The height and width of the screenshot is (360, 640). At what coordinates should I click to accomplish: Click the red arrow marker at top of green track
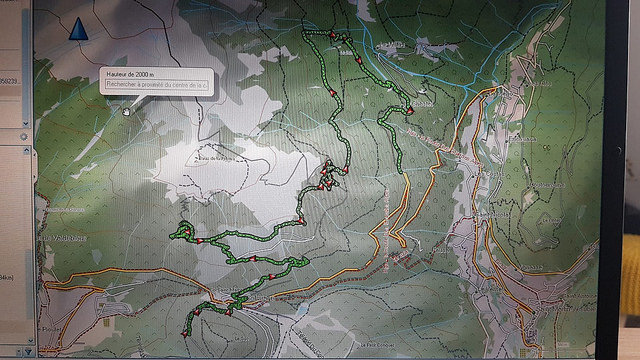332,35
